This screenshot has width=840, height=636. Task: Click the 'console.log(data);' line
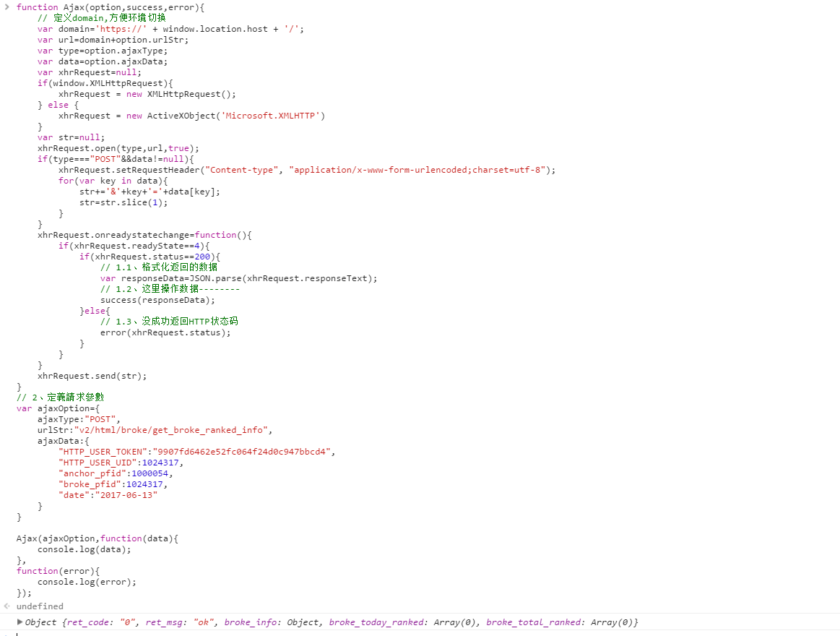(x=84, y=549)
